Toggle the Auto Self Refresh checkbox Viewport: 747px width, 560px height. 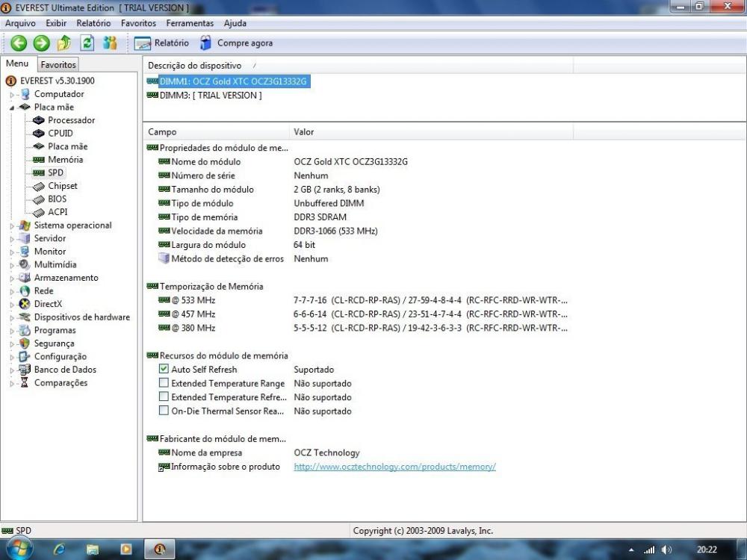coord(164,370)
